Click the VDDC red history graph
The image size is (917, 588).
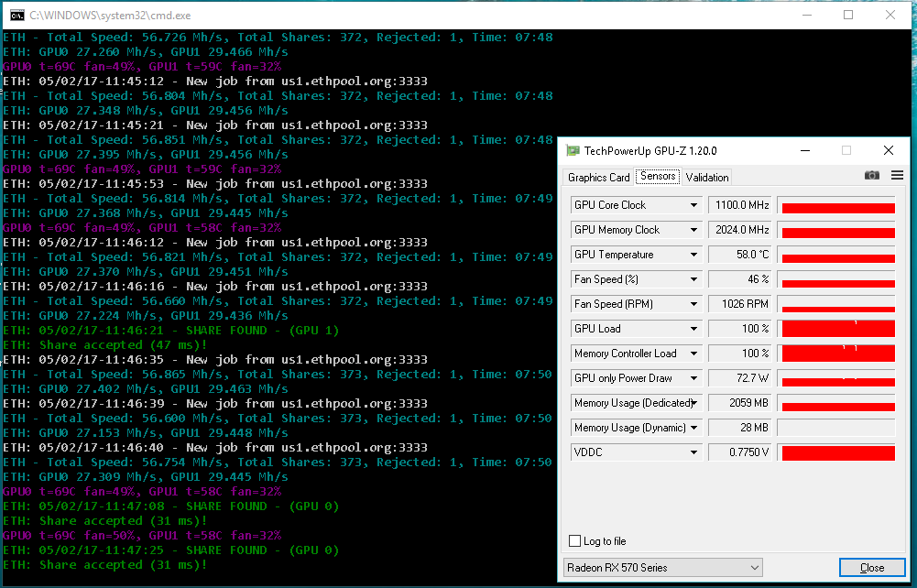click(836, 452)
